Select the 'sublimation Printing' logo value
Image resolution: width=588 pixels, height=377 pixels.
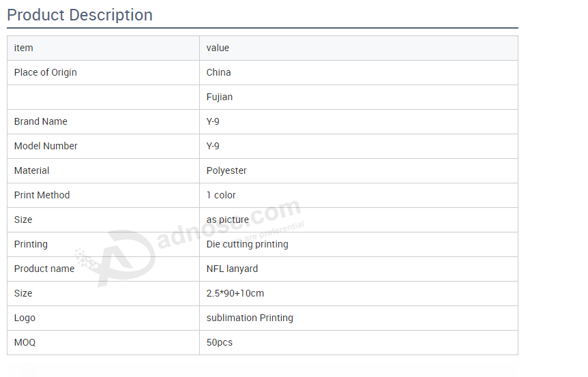click(250, 318)
